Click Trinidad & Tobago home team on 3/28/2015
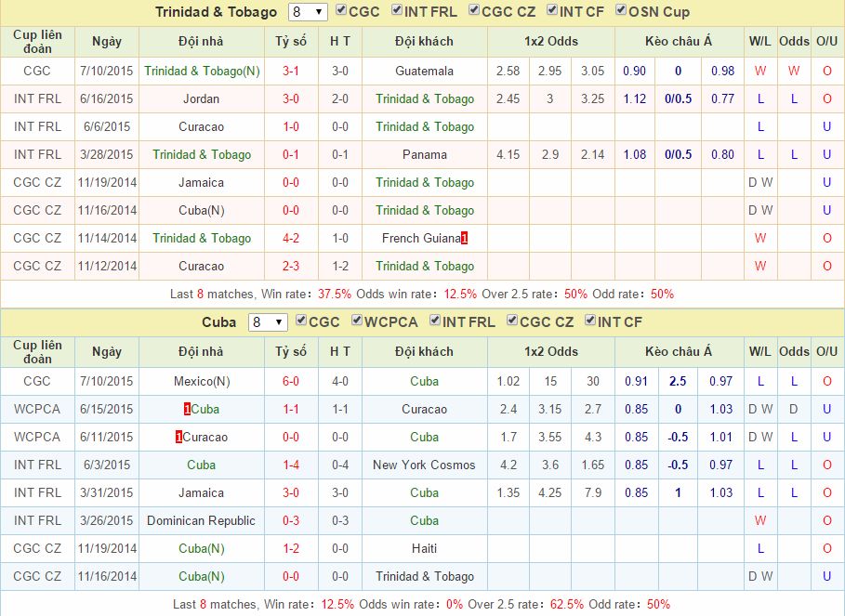 pyautogui.click(x=202, y=155)
